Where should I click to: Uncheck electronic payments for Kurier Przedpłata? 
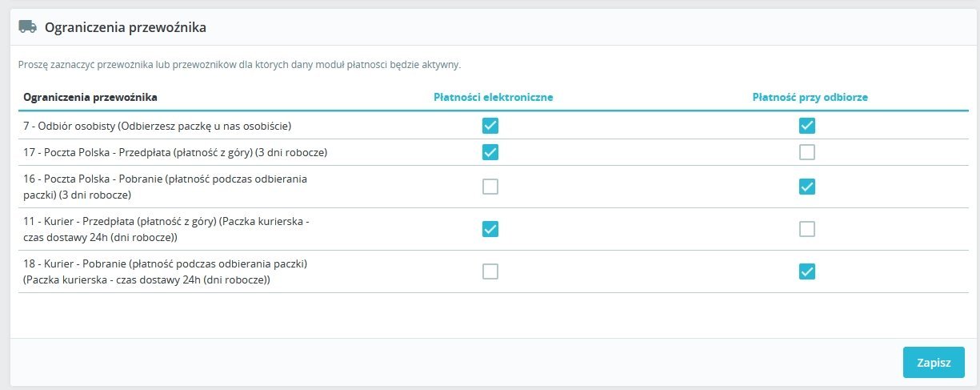[490, 229]
